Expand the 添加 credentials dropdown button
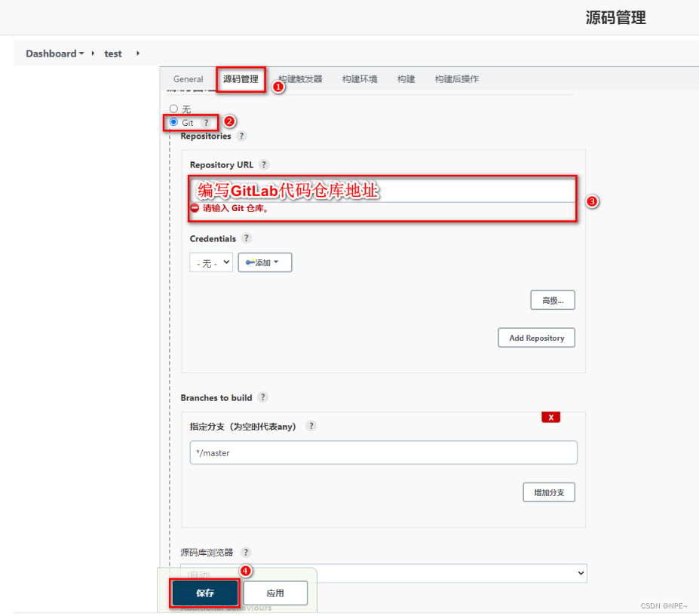 pyautogui.click(x=265, y=262)
